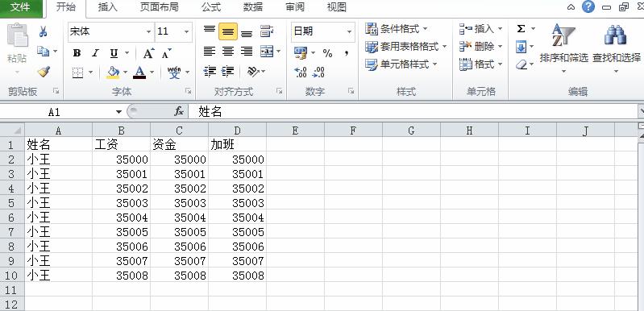Toggle middle vertical alignment
Viewport: 644px width, 311px height.
(228, 31)
